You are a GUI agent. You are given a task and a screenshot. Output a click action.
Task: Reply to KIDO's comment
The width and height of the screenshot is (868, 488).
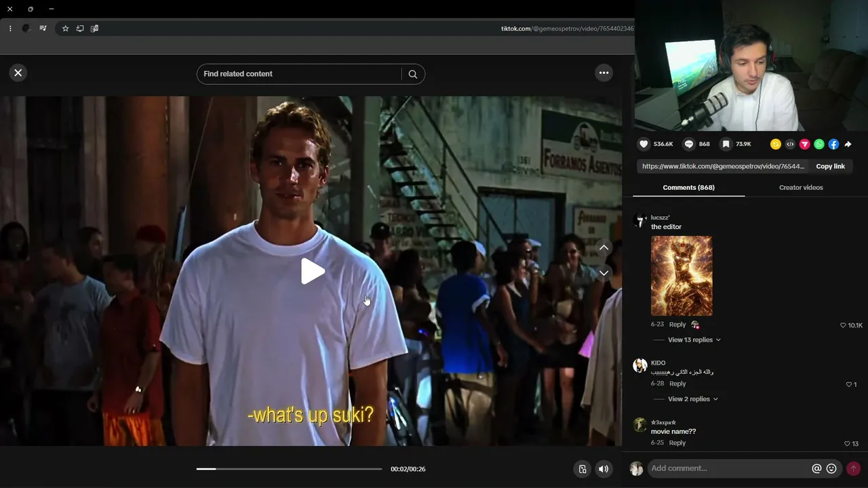677,384
